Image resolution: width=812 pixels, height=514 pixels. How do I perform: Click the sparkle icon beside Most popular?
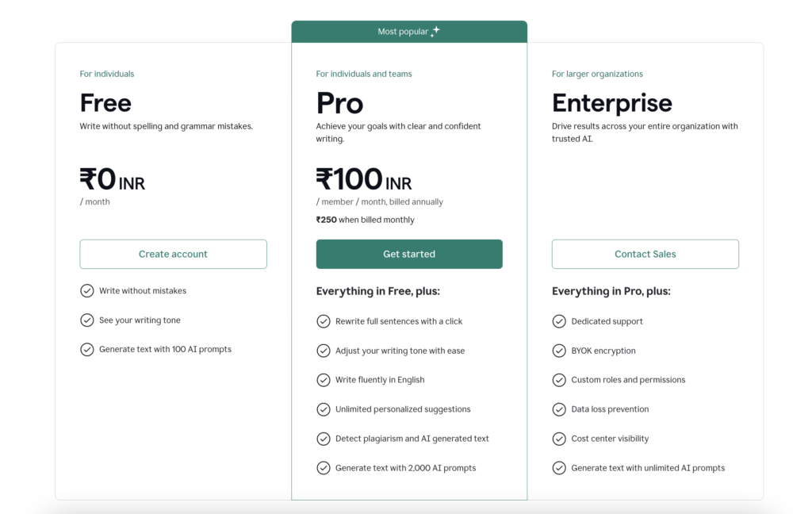tap(435, 31)
